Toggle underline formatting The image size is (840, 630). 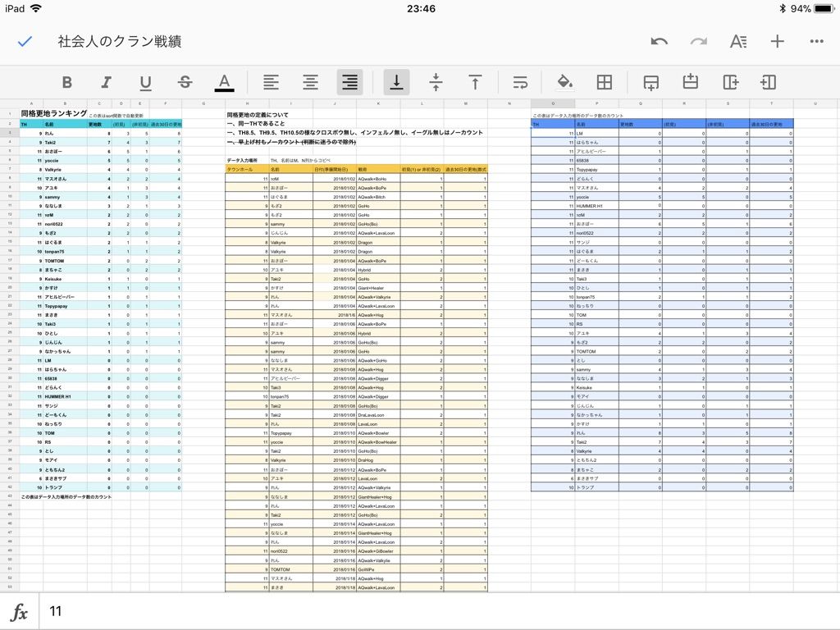point(145,82)
